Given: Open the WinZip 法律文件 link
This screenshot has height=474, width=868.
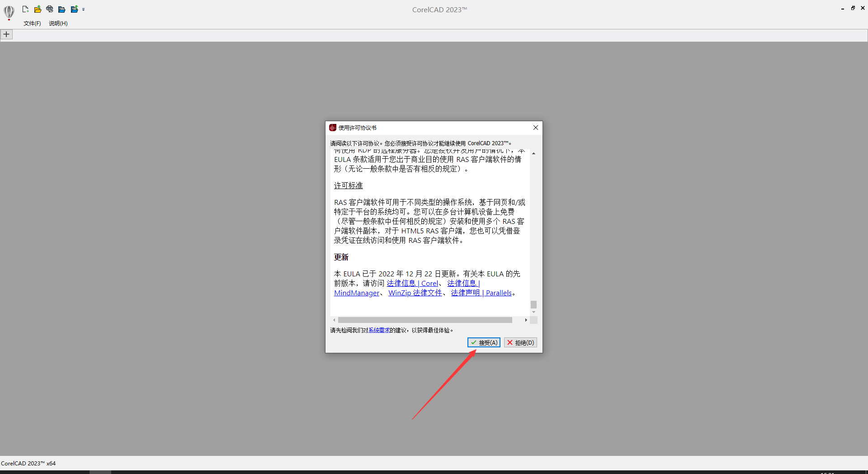Looking at the screenshot, I should pos(415,293).
